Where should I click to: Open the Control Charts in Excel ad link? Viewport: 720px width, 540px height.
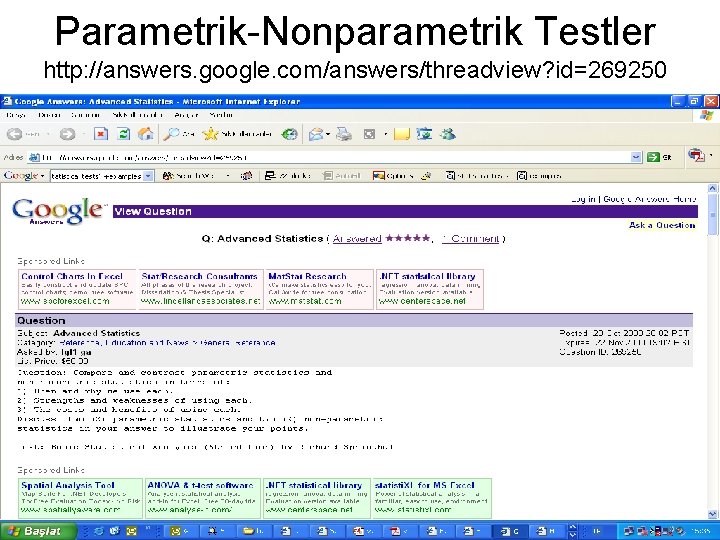click(72, 276)
